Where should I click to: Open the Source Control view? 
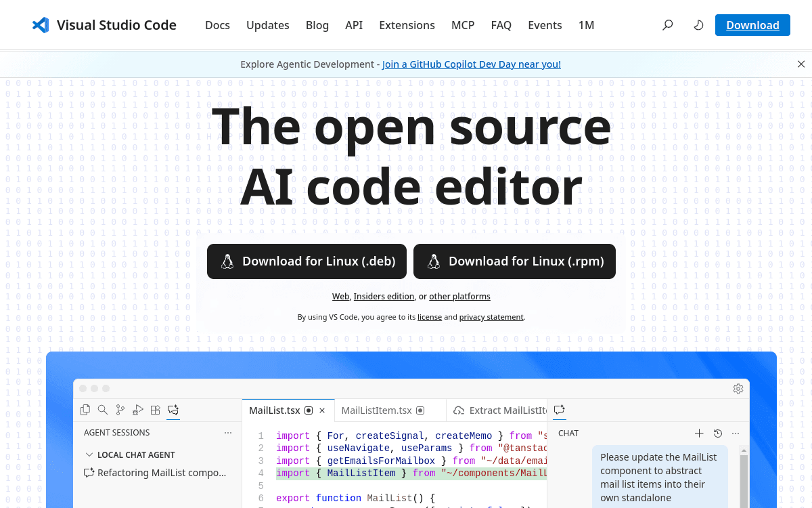[x=120, y=410]
